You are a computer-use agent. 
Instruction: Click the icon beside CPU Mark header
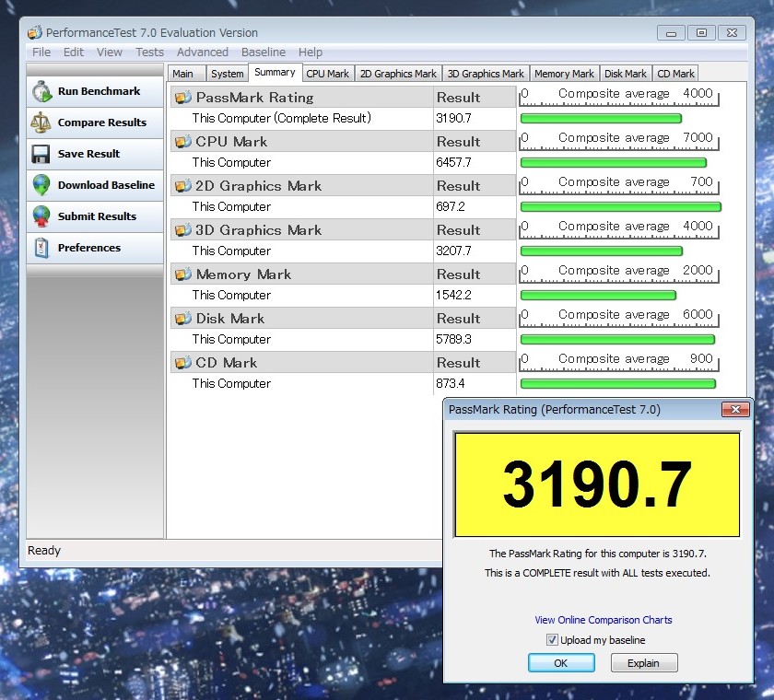(x=183, y=142)
